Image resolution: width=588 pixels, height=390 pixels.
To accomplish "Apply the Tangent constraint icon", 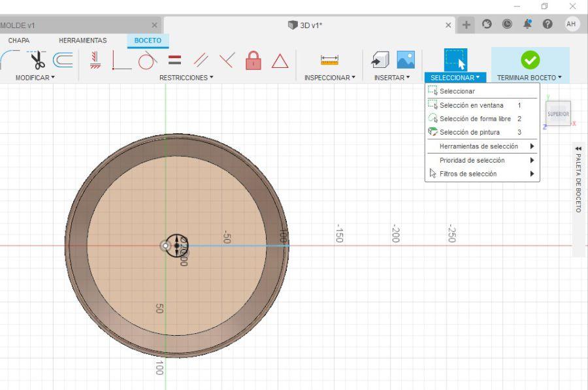I will click(148, 60).
